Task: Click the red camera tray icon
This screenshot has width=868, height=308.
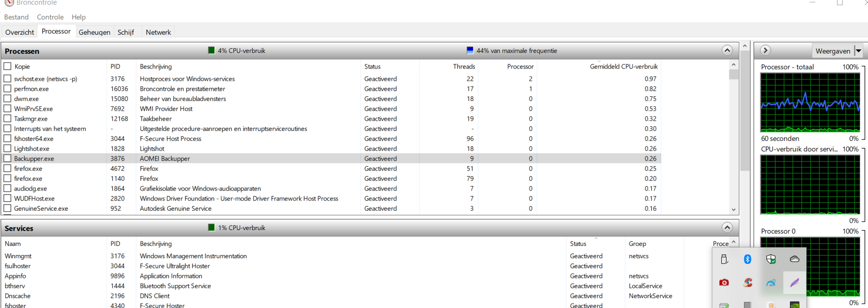Action: tap(724, 283)
